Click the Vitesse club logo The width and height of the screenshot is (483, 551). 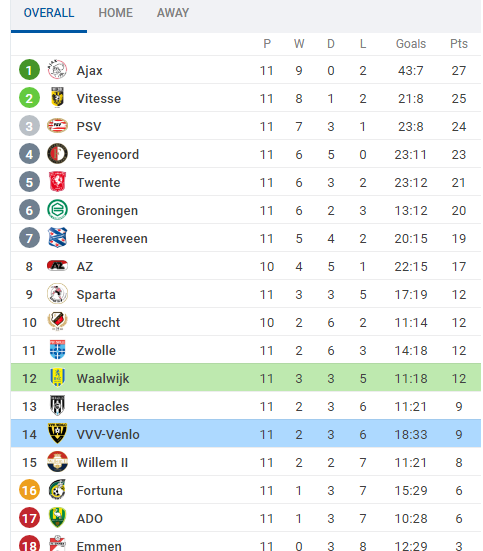(57, 98)
